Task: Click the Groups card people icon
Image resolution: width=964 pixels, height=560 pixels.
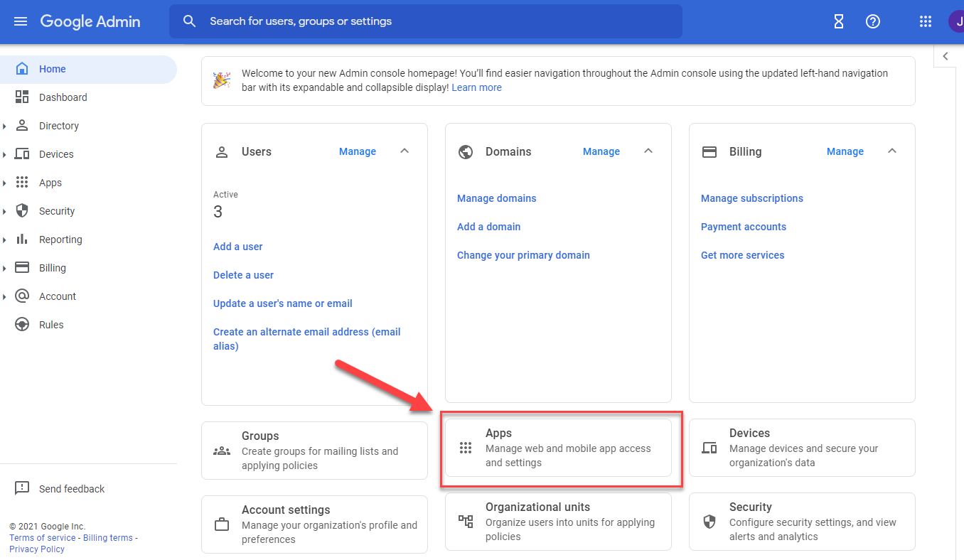Action: tap(222, 451)
